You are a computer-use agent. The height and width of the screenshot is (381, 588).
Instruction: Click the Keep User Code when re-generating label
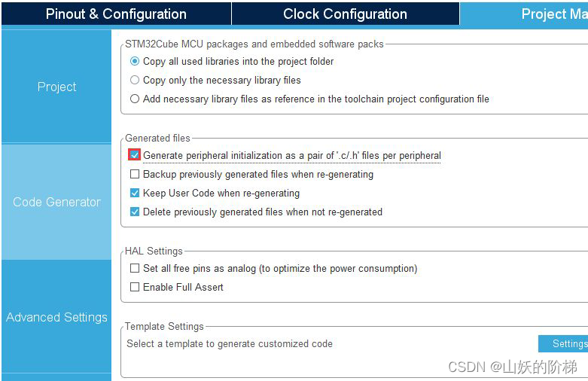click(221, 193)
